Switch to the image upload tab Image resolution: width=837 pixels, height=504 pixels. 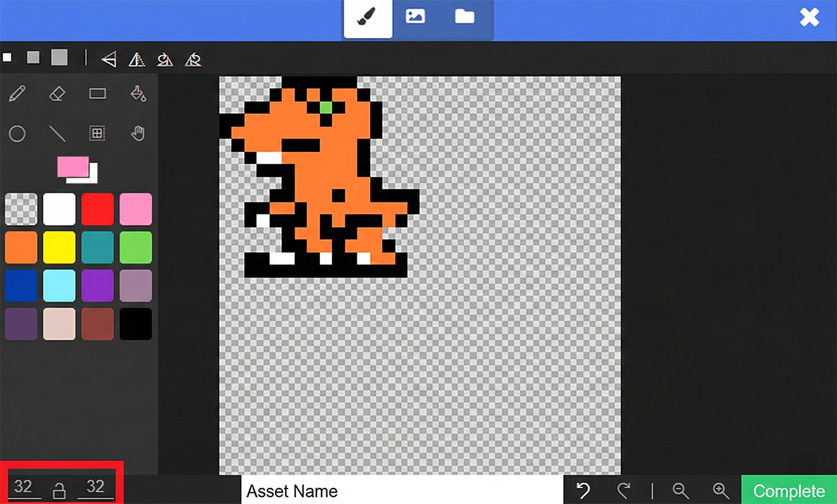[x=415, y=17]
